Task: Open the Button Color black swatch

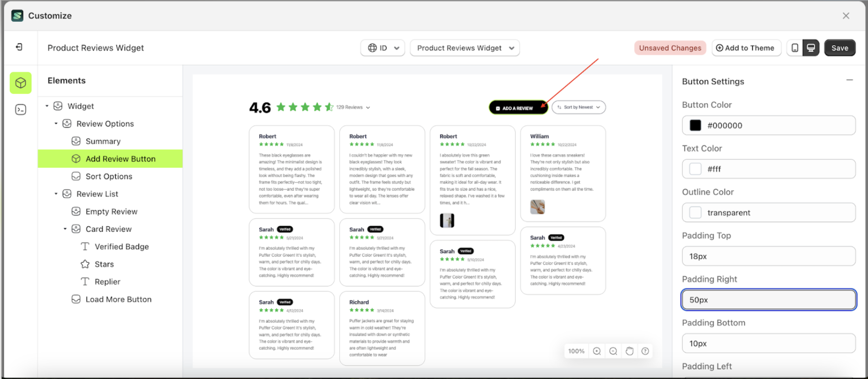Action: [696, 125]
